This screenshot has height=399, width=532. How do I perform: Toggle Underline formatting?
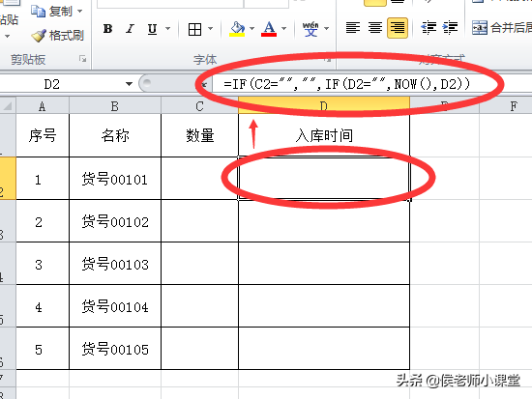click(152, 29)
